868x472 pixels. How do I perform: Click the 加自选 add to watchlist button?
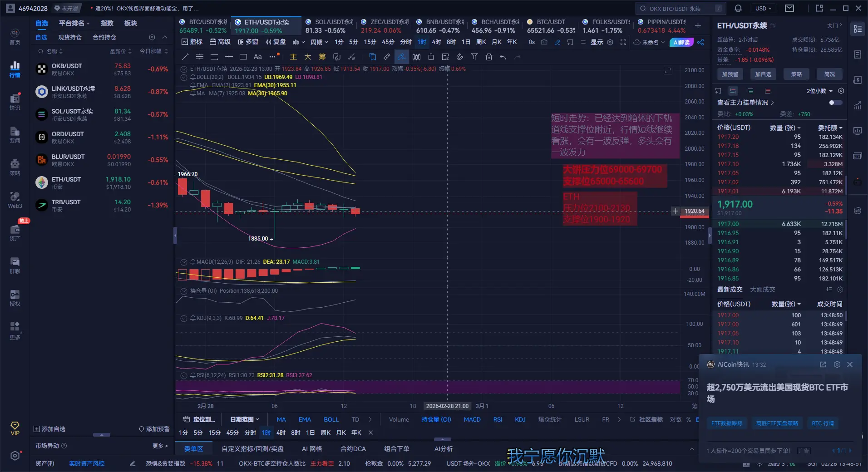coord(763,74)
